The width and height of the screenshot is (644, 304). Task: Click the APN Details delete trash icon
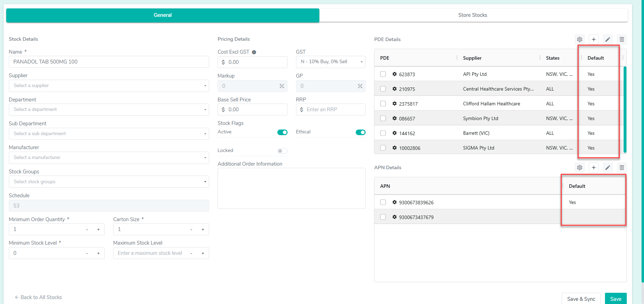pyautogui.click(x=622, y=167)
